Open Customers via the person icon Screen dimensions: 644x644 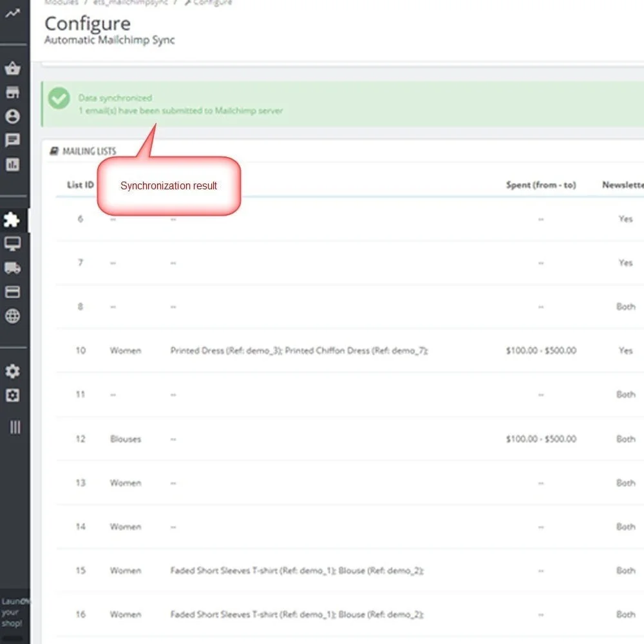[13, 116]
